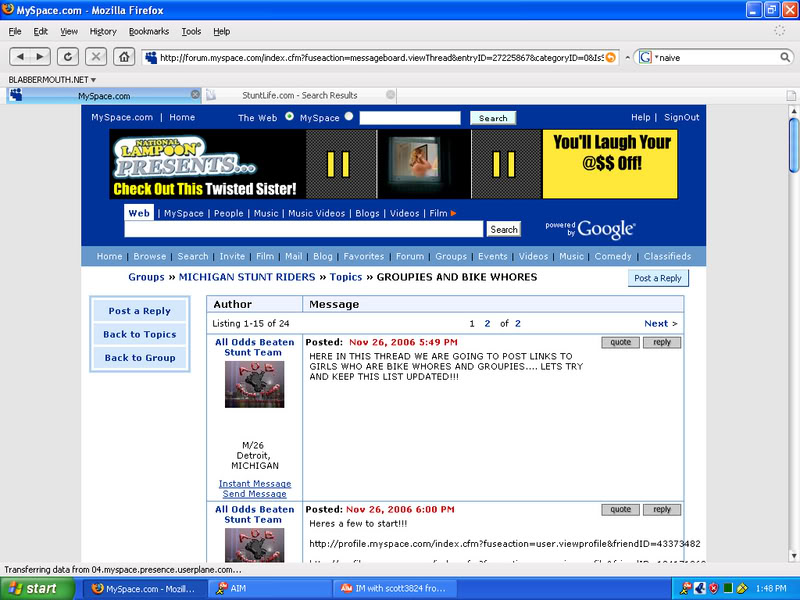Select the MySpace search radio button
The height and width of the screenshot is (600, 800).
pos(349,117)
